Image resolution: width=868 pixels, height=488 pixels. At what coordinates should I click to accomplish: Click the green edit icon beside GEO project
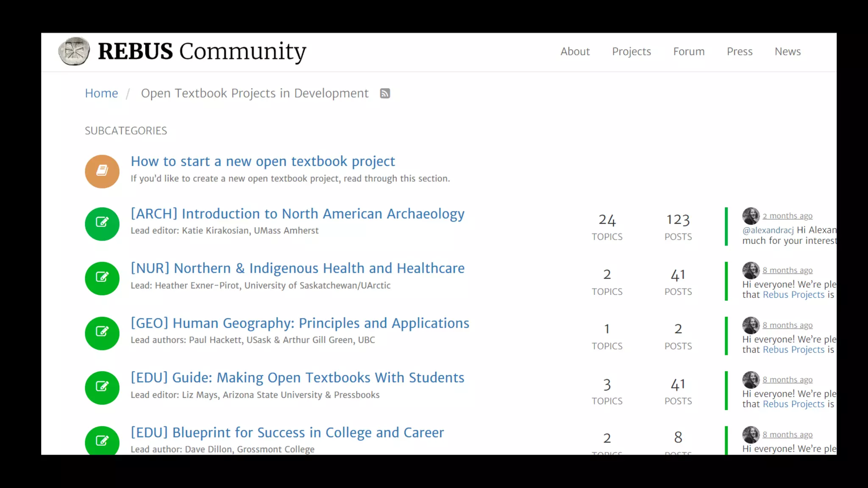(x=102, y=333)
